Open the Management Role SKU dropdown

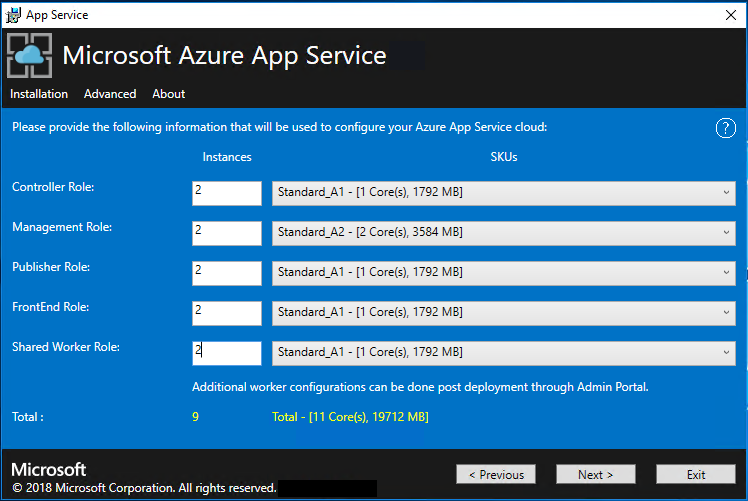504,233
